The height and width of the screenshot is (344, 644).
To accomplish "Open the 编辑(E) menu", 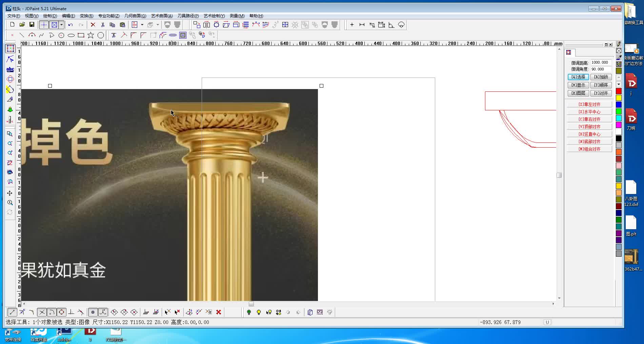I will (68, 16).
